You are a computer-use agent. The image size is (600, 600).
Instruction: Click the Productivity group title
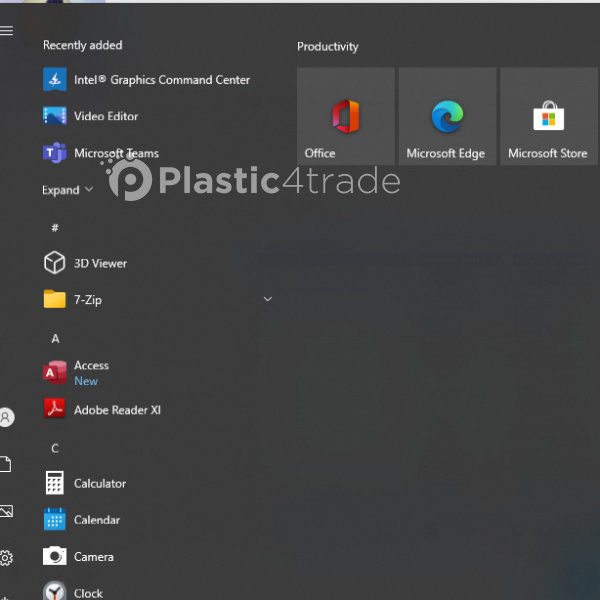[x=328, y=47]
